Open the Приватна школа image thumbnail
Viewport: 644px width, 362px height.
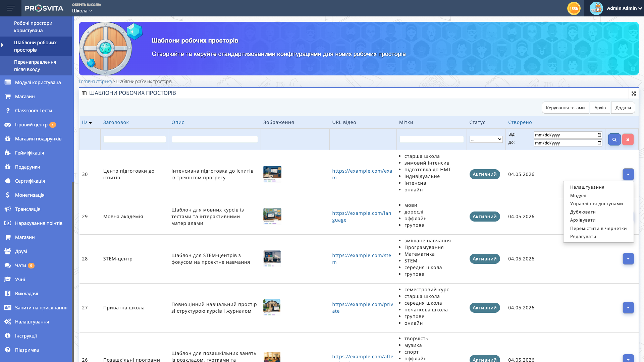click(272, 307)
